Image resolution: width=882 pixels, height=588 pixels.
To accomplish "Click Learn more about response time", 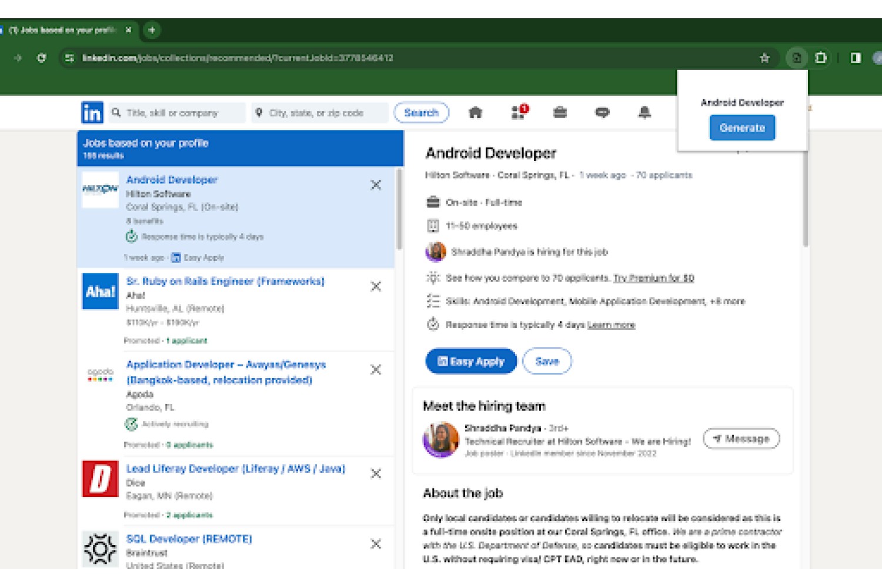I will [612, 325].
